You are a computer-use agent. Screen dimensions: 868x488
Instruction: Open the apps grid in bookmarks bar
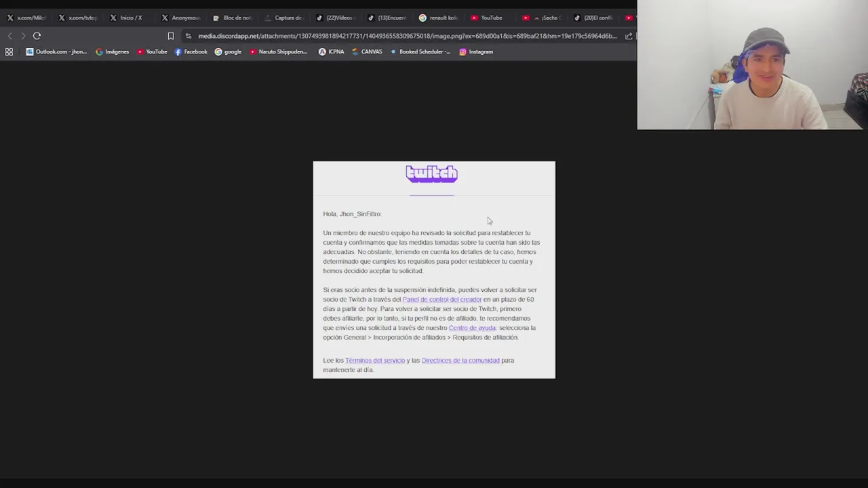9,52
